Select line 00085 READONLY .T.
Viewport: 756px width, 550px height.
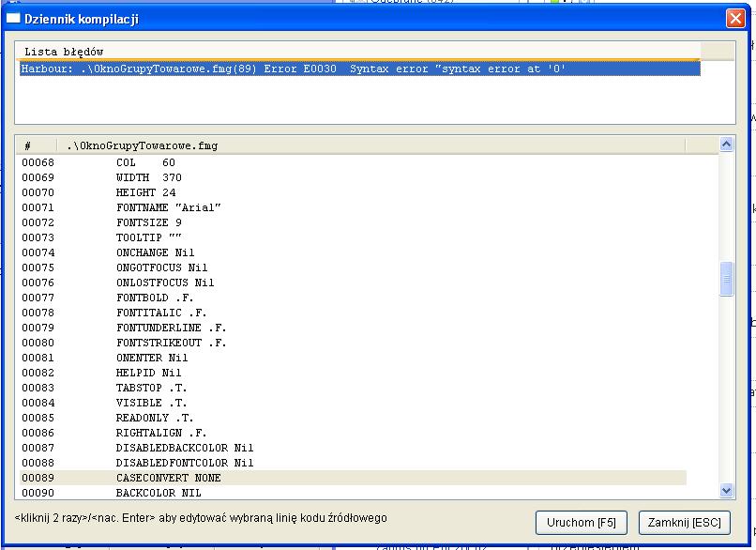point(155,418)
